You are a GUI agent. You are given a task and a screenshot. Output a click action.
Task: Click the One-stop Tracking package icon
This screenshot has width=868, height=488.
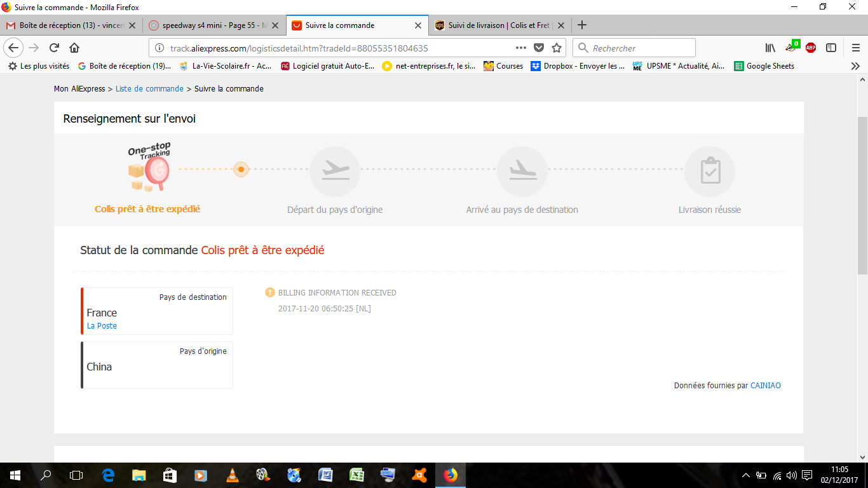pos(149,168)
